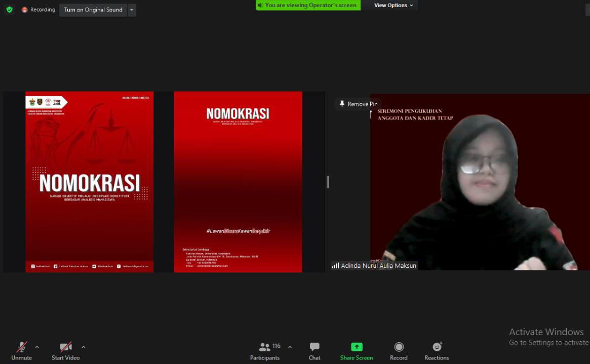The height and width of the screenshot is (364, 590).
Task: Open the Reactions menu
Action: pos(437,351)
